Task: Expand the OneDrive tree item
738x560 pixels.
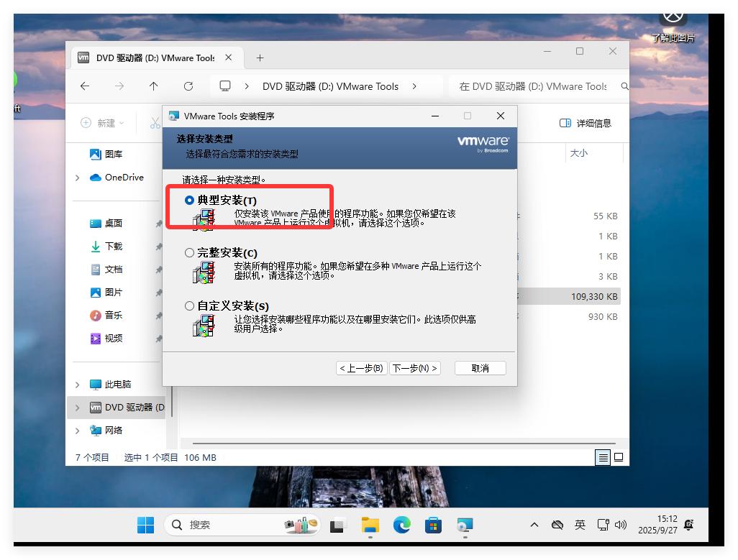Action: [76, 178]
